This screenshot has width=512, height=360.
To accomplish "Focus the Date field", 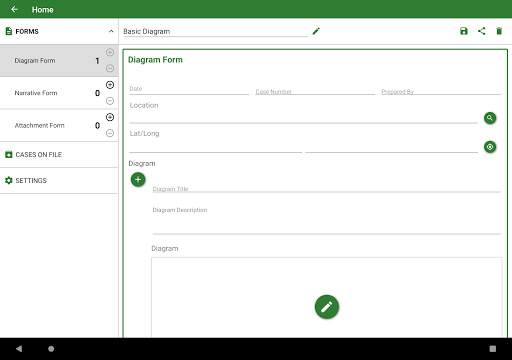I will tap(189, 89).
